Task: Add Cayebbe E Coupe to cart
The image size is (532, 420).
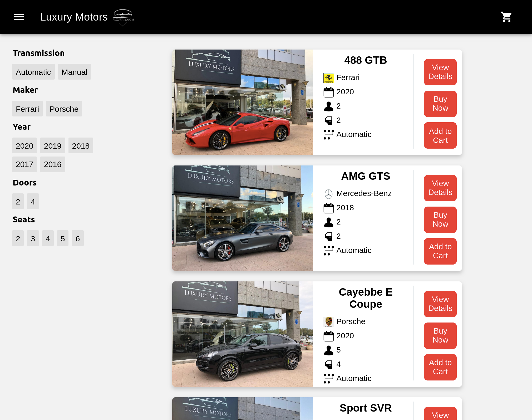Action: pos(440,367)
